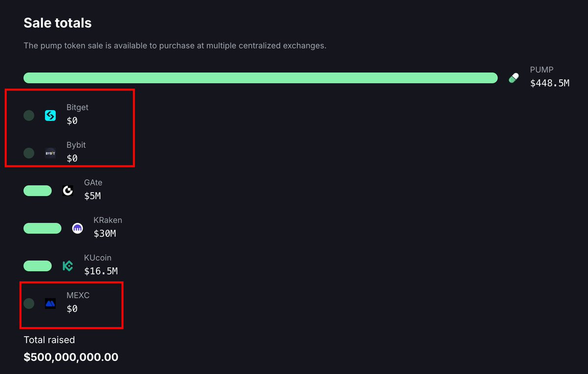The height and width of the screenshot is (374, 588).
Task: Click the $500,000,000.00 total raised figure
Action: pyautogui.click(x=71, y=357)
